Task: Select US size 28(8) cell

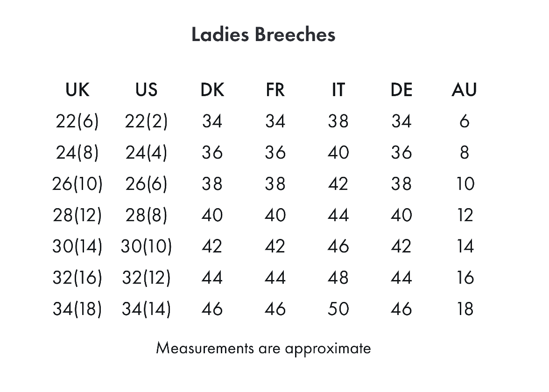Action: [x=146, y=215]
